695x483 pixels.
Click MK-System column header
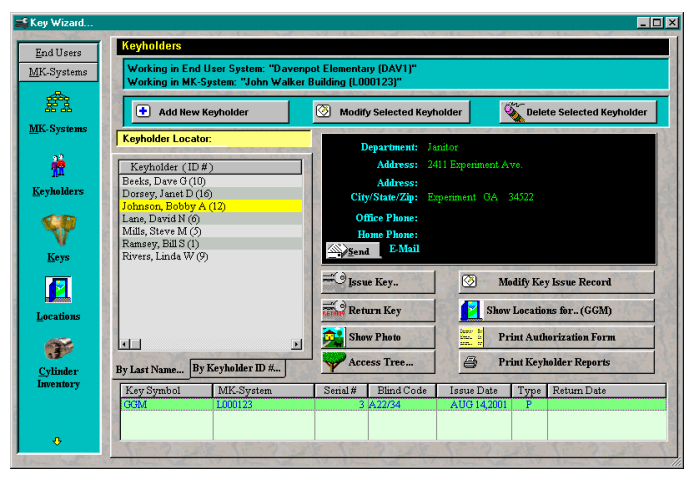[264, 390]
